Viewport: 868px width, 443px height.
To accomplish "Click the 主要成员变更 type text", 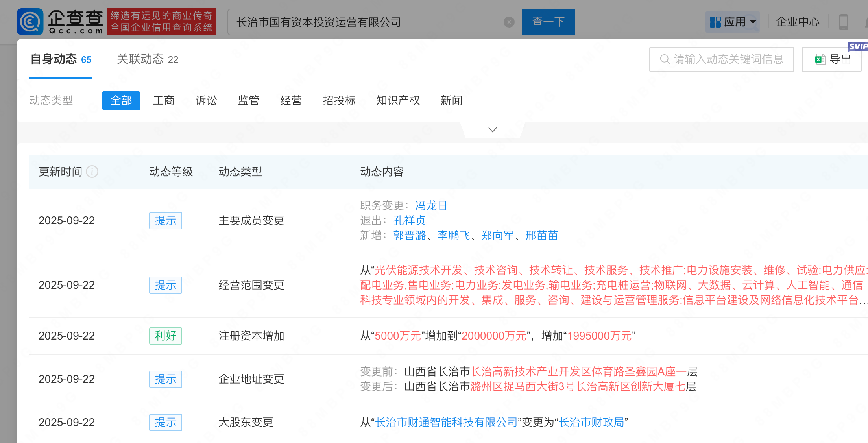I will pyautogui.click(x=251, y=220).
